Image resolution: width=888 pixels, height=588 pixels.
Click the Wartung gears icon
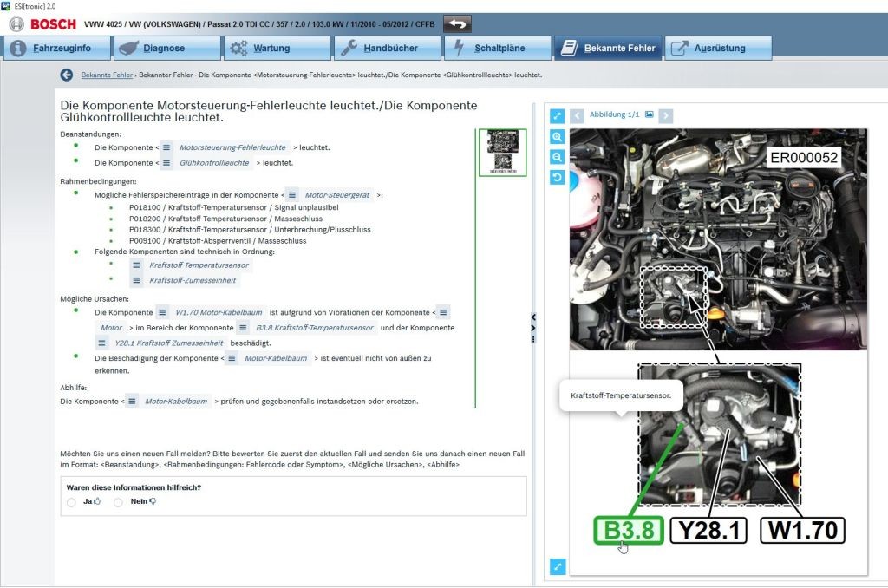click(238, 49)
